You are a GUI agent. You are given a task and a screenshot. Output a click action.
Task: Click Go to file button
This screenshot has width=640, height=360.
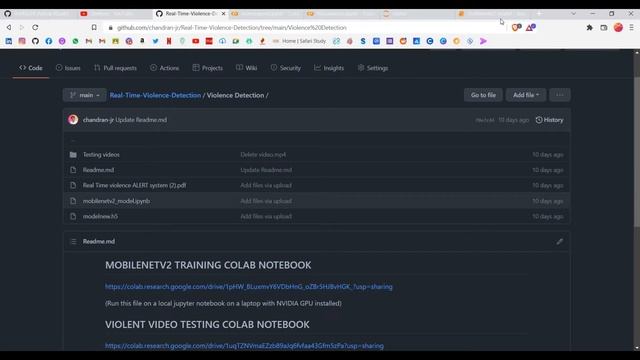(483, 95)
